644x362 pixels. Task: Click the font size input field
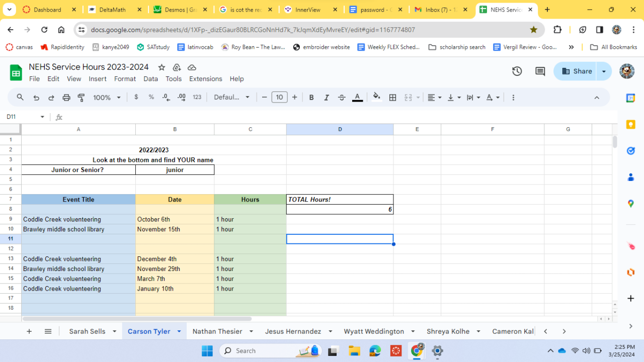tap(279, 98)
